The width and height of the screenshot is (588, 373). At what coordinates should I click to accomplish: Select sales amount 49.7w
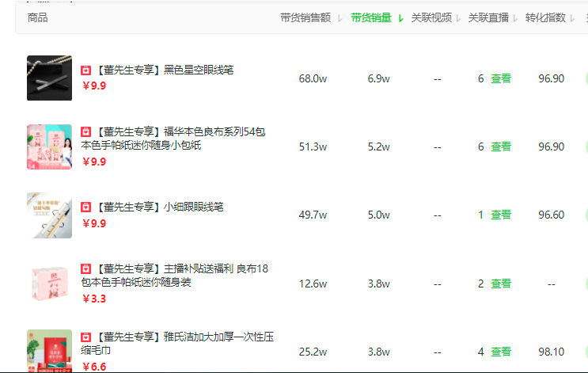point(313,215)
